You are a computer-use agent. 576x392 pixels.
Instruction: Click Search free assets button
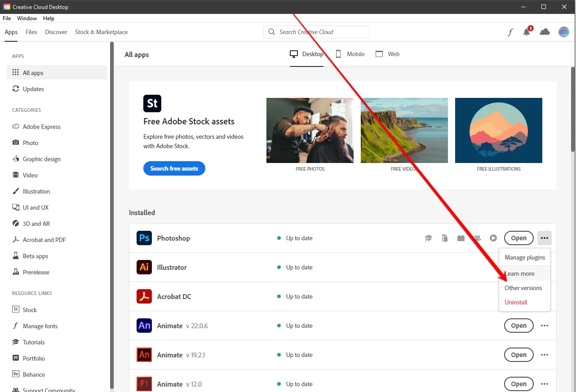tap(174, 168)
